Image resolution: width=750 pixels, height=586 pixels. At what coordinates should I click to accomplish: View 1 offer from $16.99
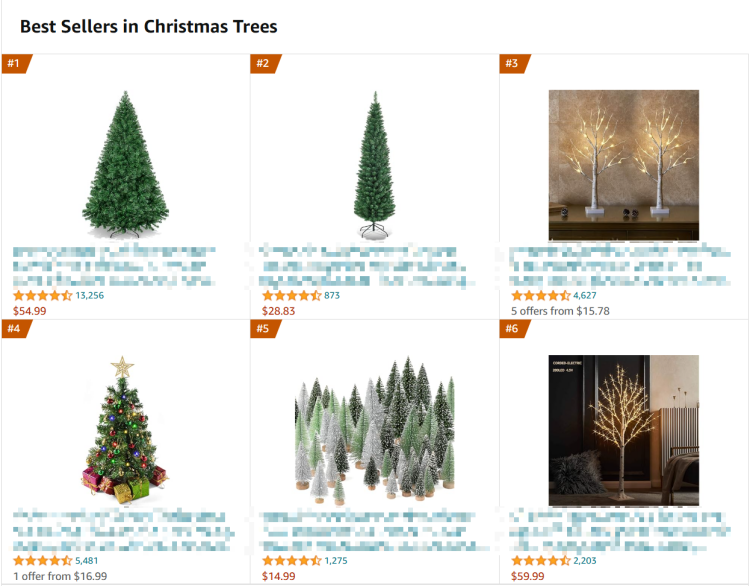(60, 576)
